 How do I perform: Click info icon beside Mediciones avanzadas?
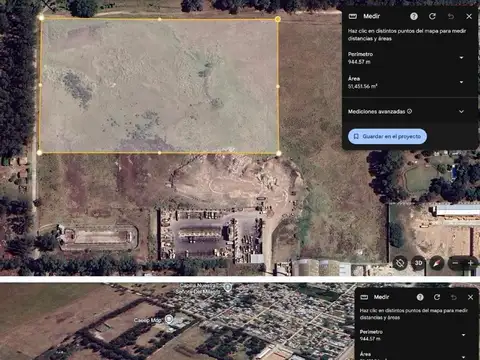pyautogui.click(x=409, y=111)
